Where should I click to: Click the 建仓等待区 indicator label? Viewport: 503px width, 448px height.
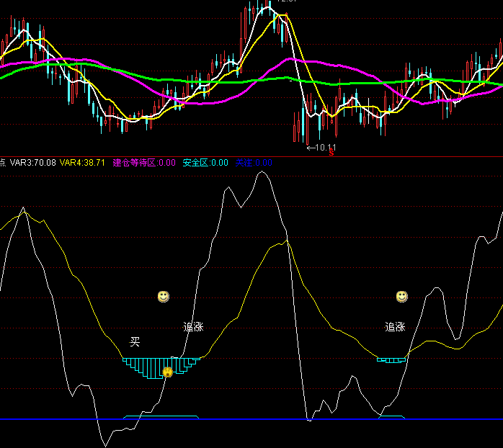click(144, 163)
